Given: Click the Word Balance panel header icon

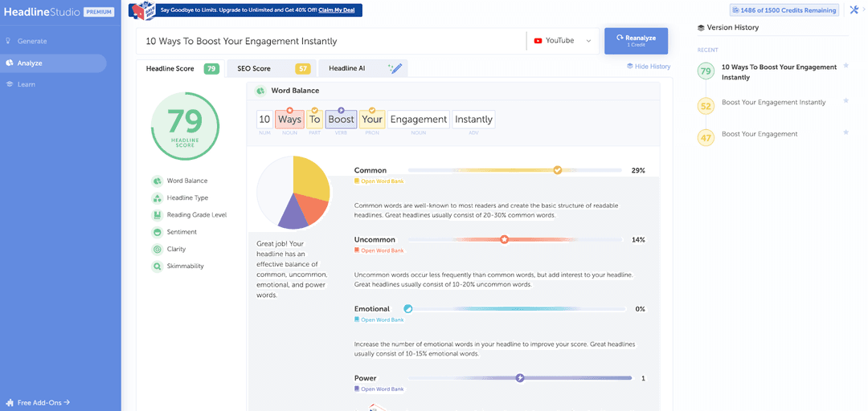Looking at the screenshot, I should click(261, 91).
